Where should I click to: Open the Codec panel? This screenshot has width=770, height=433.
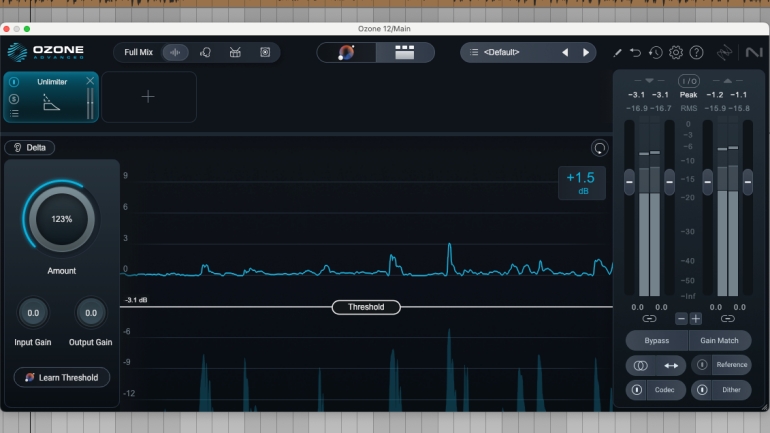click(x=664, y=390)
